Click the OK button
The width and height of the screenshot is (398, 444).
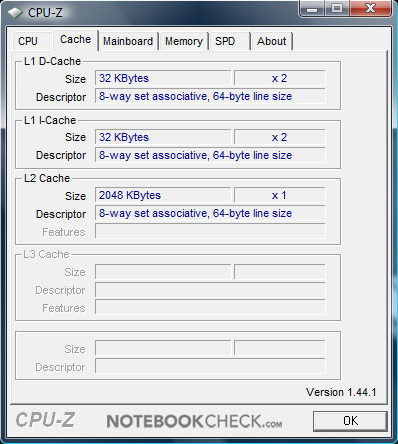350,421
